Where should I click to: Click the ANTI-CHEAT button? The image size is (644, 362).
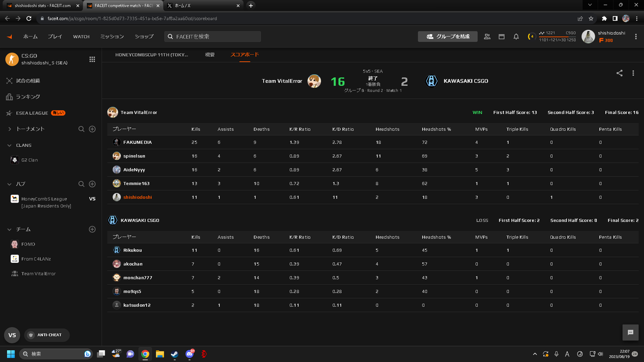pyautogui.click(x=47, y=335)
